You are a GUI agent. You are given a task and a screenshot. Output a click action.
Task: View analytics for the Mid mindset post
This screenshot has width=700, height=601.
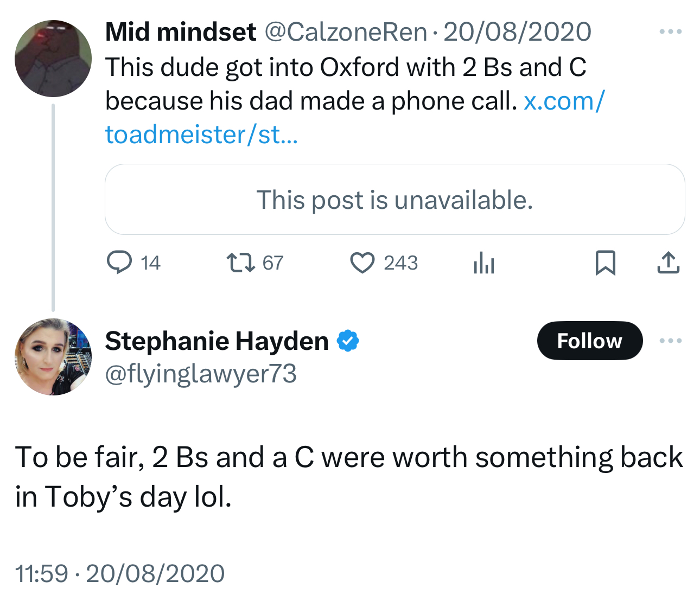click(x=483, y=264)
